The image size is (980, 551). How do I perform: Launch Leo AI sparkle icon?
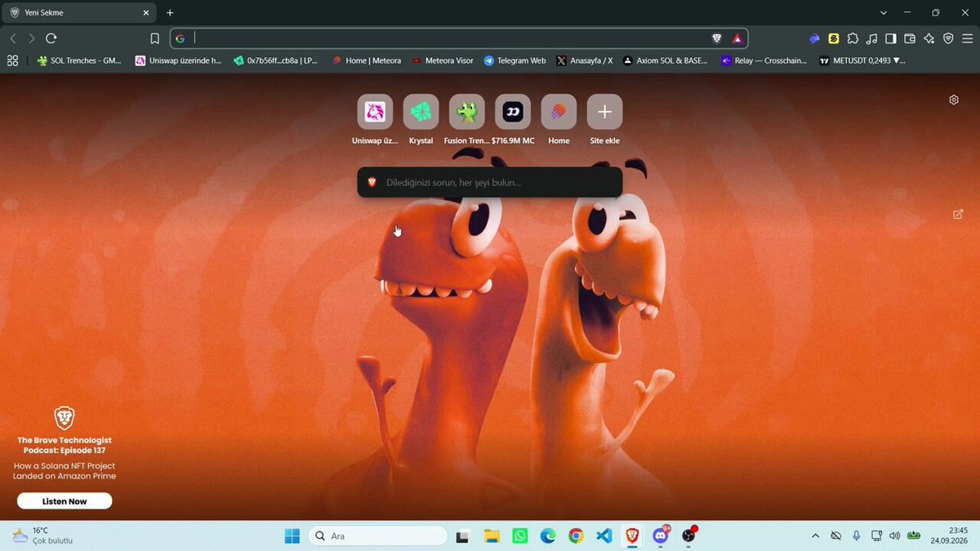[929, 38]
